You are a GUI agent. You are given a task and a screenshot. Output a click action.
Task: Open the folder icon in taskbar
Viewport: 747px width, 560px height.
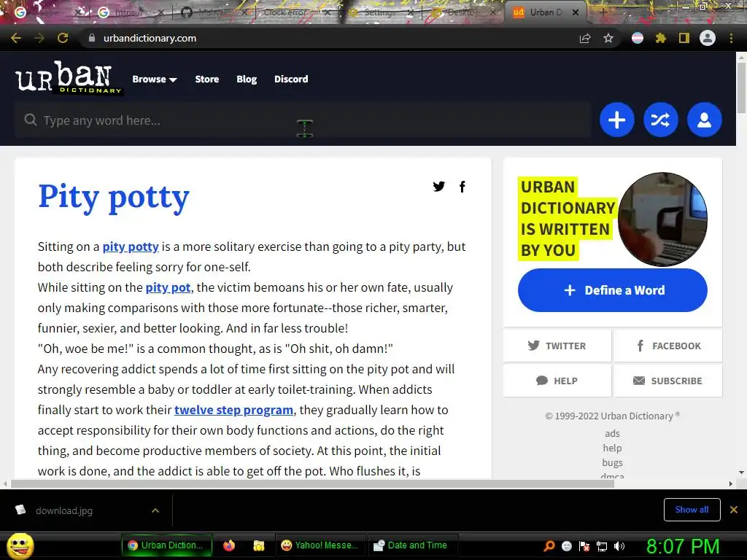[259, 545]
